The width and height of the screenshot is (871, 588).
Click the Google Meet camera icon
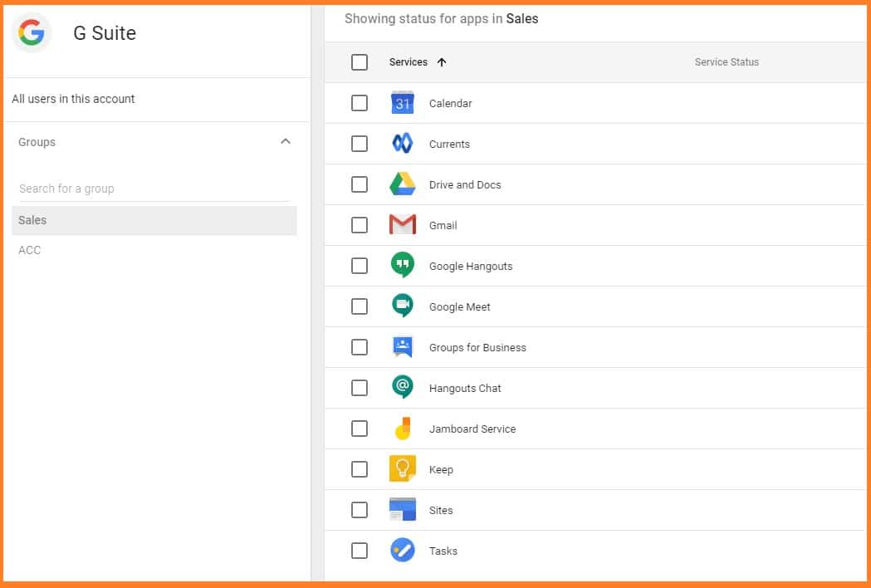pos(403,306)
